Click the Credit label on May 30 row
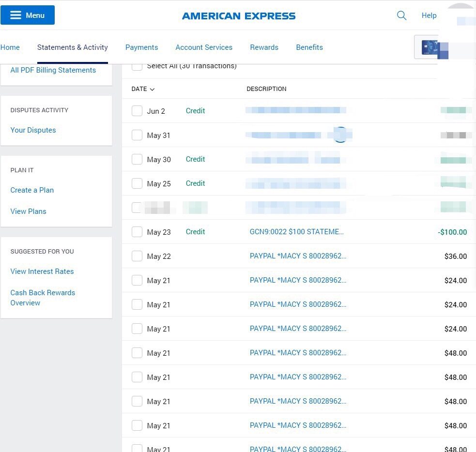The width and height of the screenshot is (476, 452). 195,159
